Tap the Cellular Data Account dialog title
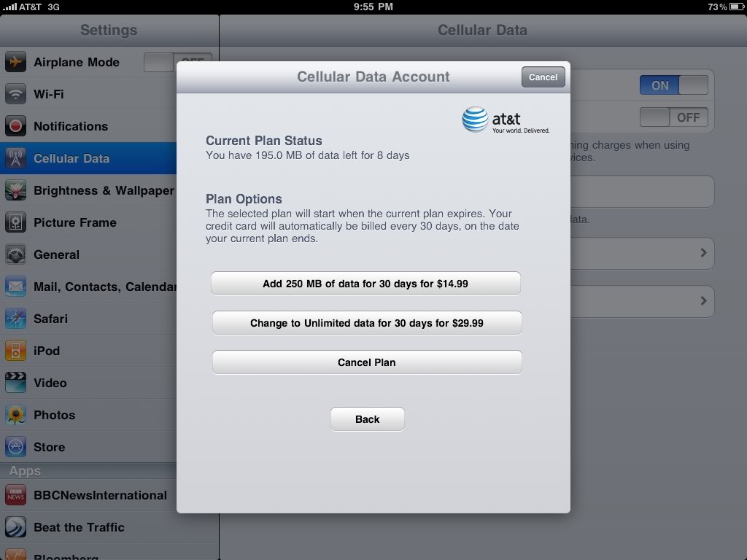 (x=373, y=77)
